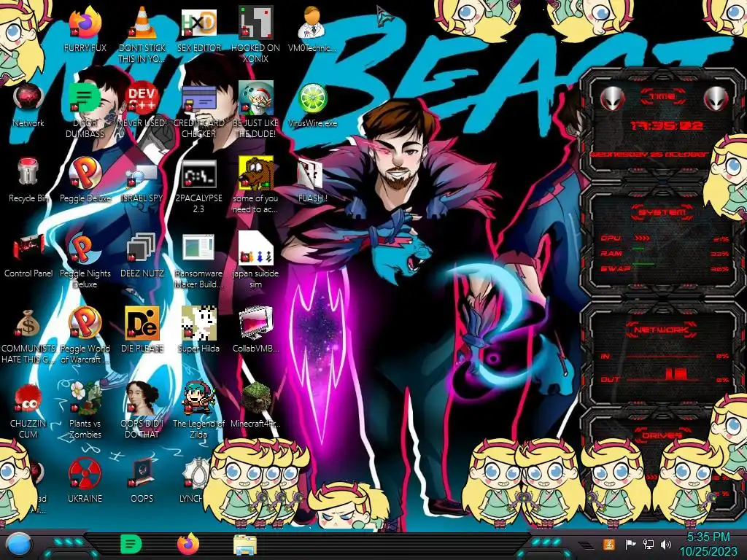The height and width of the screenshot is (560, 747).
Task: Launch Peggle Nights Deluxe icon
Action: click(85, 249)
